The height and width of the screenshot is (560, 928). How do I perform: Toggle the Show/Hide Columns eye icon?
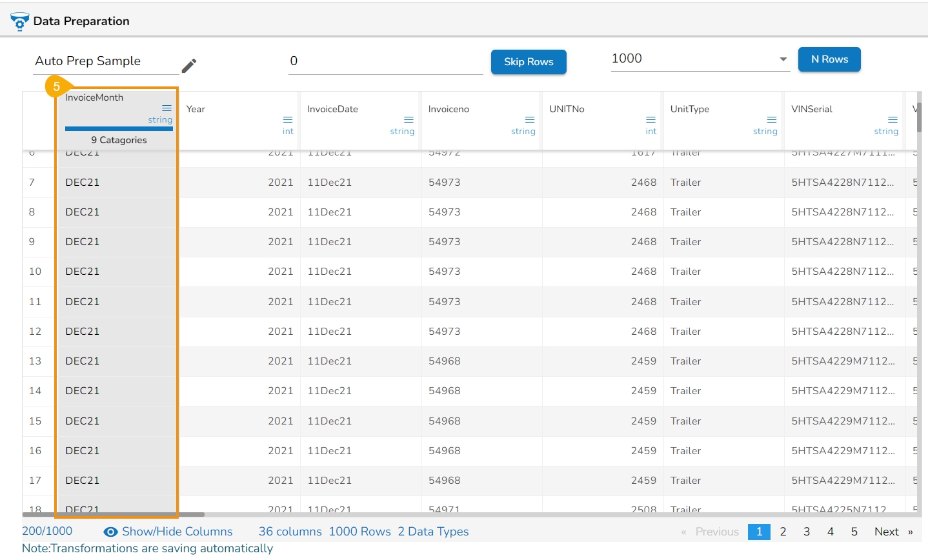(111, 532)
